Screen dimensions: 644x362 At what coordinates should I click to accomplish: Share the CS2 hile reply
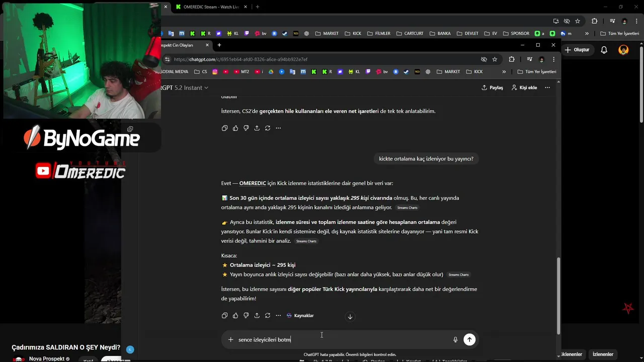[257, 128]
